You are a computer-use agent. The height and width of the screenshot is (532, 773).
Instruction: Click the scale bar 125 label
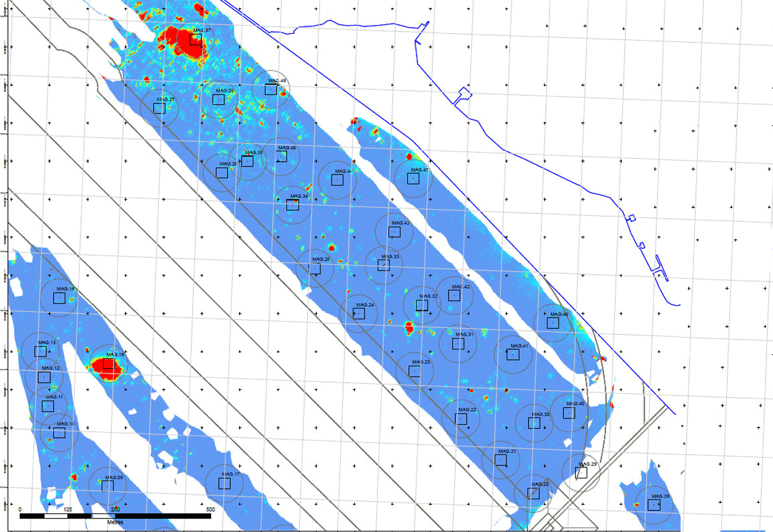68,509
